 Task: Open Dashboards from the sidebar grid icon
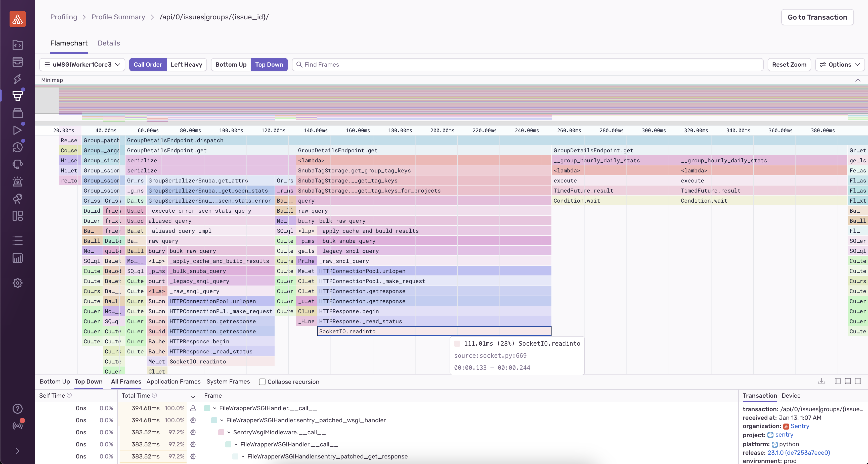pyautogui.click(x=18, y=216)
